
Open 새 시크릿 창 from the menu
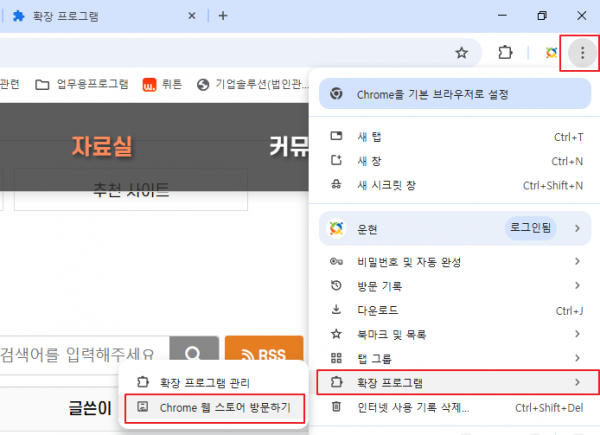point(455,185)
